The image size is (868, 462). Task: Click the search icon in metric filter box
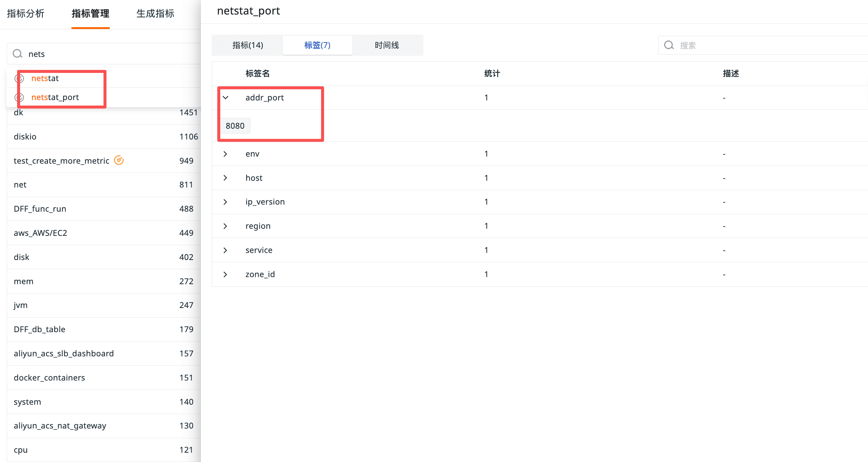tap(17, 54)
